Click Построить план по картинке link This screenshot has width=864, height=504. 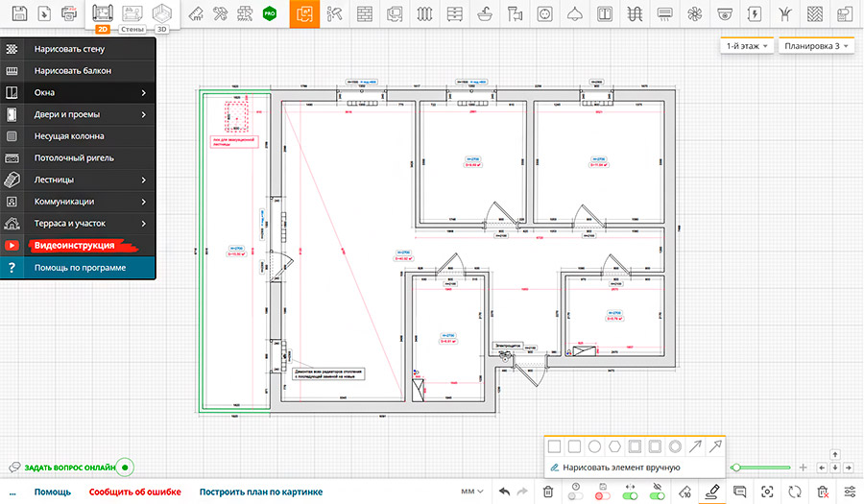(x=261, y=492)
